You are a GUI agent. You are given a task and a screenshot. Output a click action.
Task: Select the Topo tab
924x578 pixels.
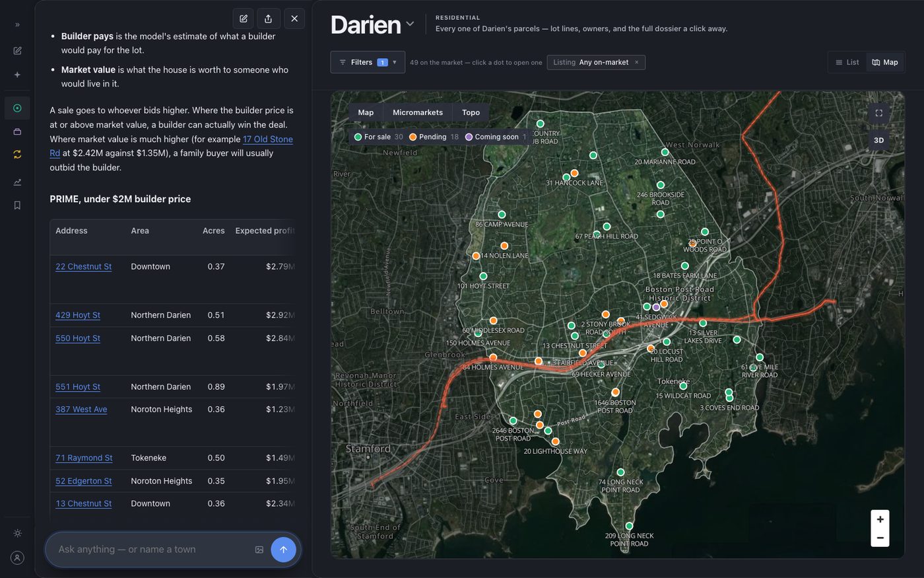[x=471, y=112]
